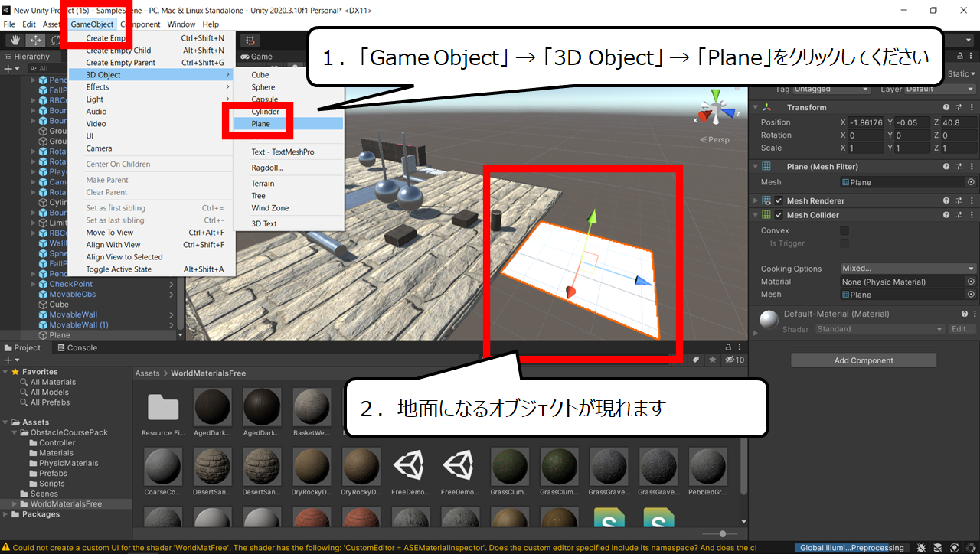Viewport: 980px width, 554px height.
Task: Collapse the Mesh Collider component foldout
Action: pyautogui.click(x=756, y=215)
